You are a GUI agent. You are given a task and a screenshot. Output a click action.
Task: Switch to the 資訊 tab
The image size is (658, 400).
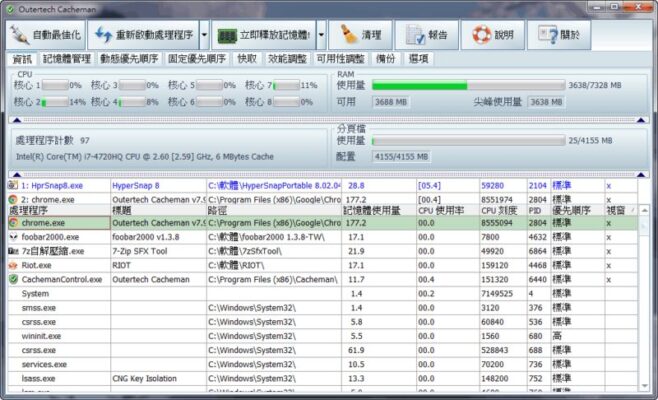22,59
